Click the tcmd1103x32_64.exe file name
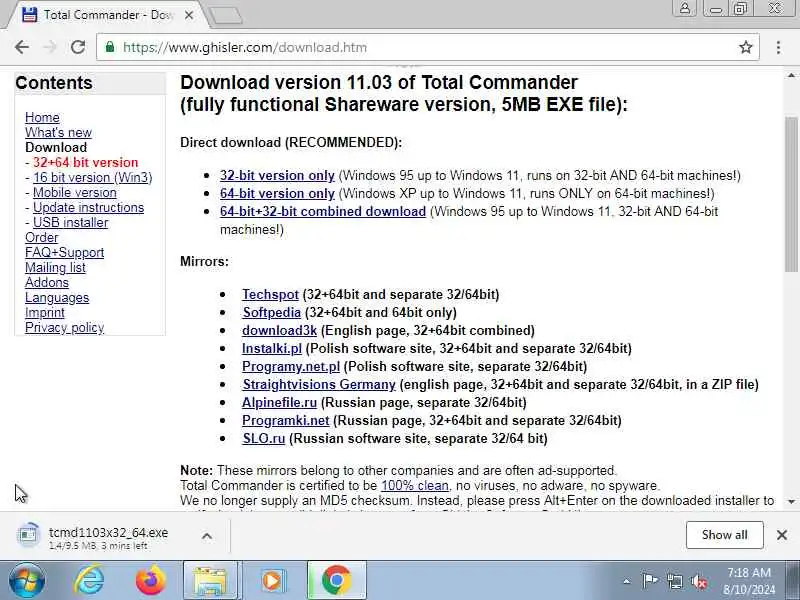800x600 pixels. pos(108,532)
